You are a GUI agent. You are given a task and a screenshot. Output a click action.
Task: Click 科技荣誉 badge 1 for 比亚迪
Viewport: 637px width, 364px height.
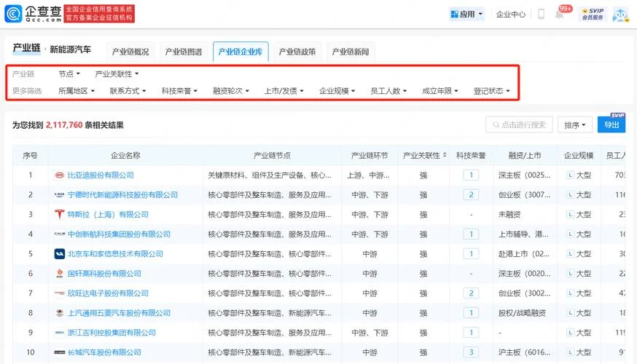point(471,175)
